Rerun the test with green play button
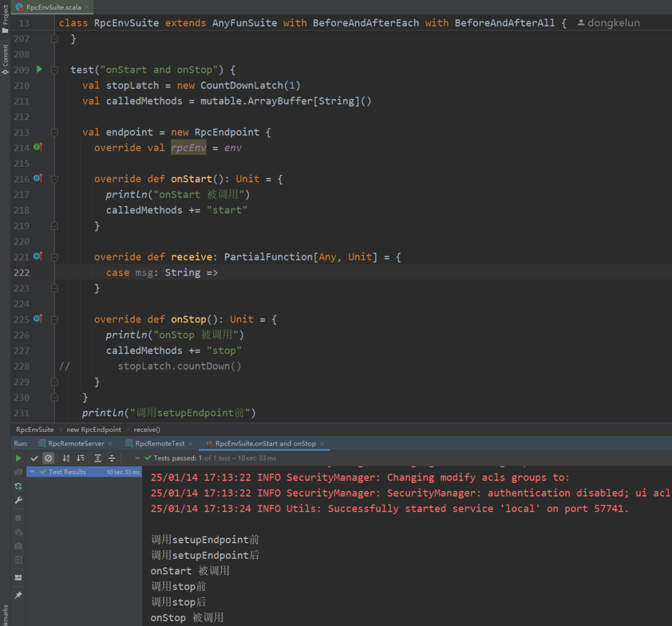The height and width of the screenshot is (626, 672). tap(19, 458)
